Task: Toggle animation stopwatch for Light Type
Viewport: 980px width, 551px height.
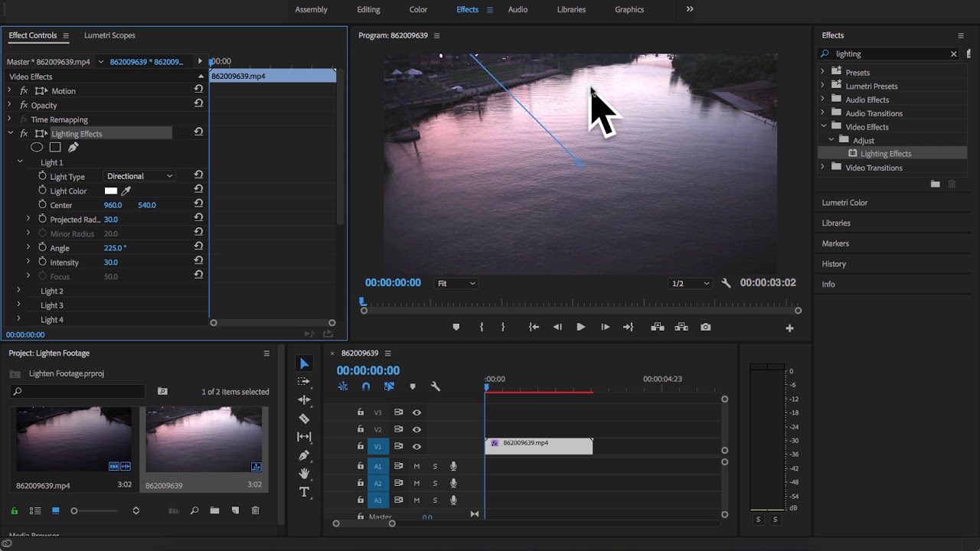Action: [43, 176]
